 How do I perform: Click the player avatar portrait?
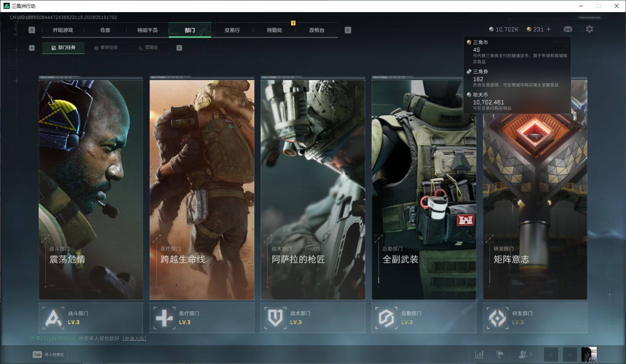tap(588, 355)
